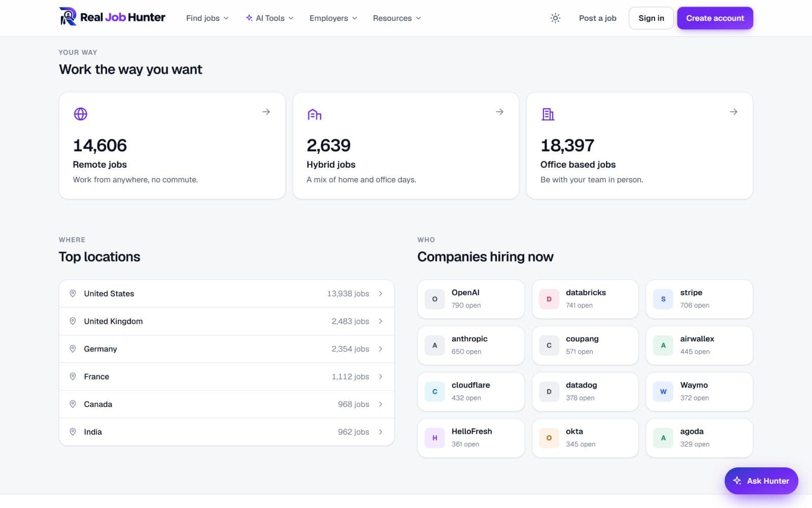
Task: Click the Waymo avatar letter icon
Action: pos(663,392)
